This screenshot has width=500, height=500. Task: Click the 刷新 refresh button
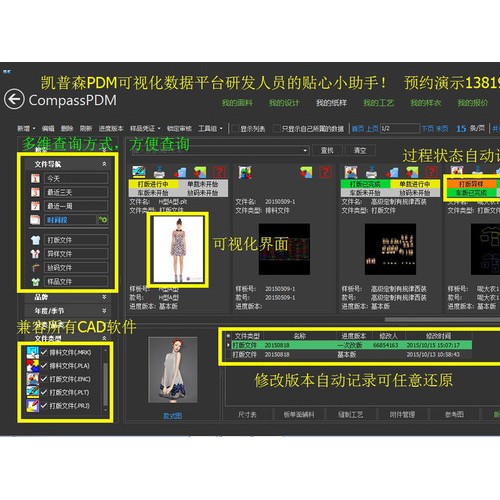click(86, 128)
